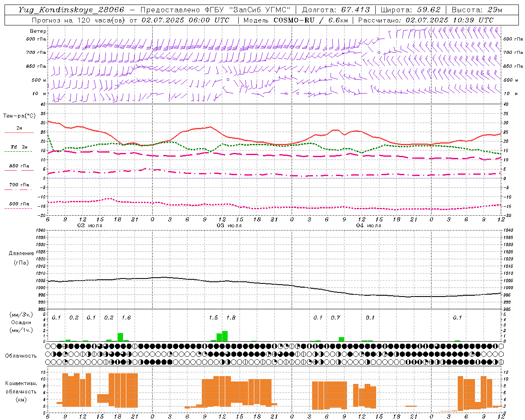
Task: Click the red 2м temperature legend line
Action: pyautogui.click(x=19, y=133)
